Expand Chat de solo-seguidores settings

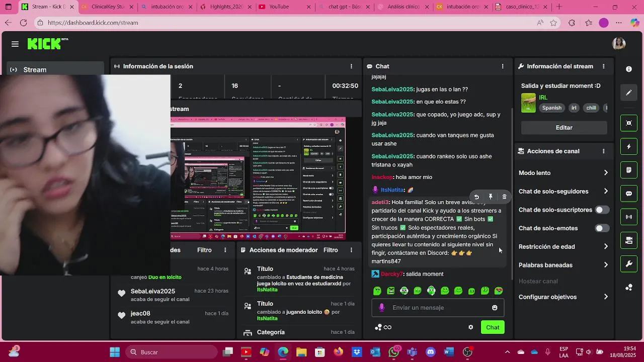[563, 192]
